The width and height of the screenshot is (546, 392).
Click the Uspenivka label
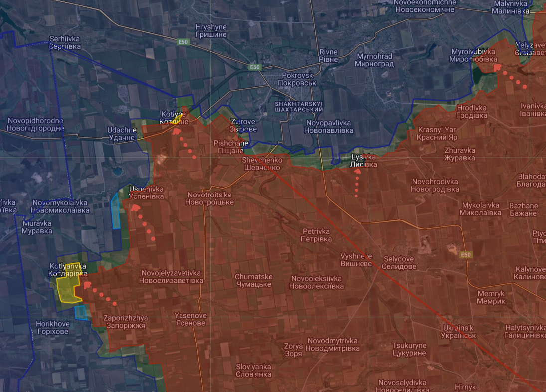tap(146, 193)
